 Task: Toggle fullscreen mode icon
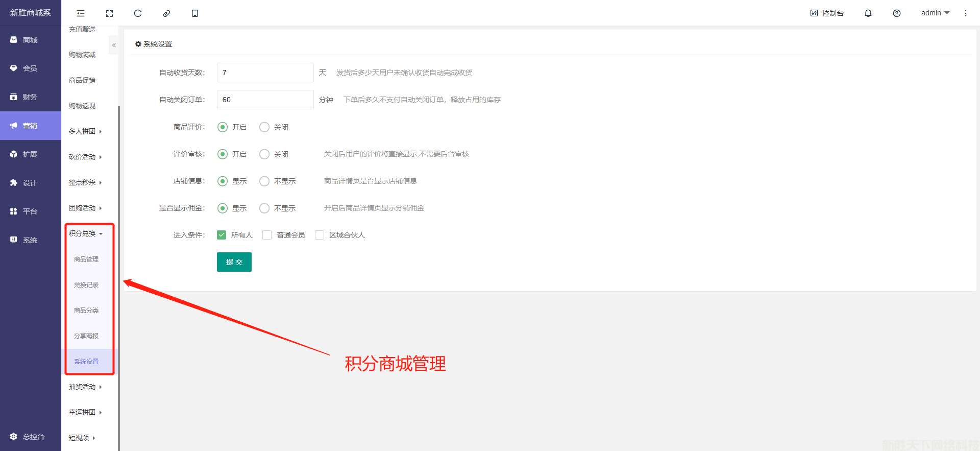pyautogui.click(x=109, y=13)
